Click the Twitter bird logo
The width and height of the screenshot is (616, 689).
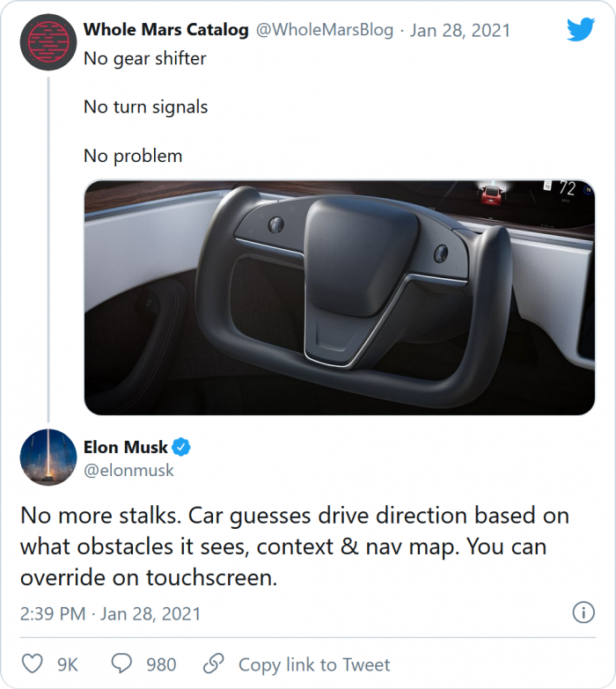(581, 31)
